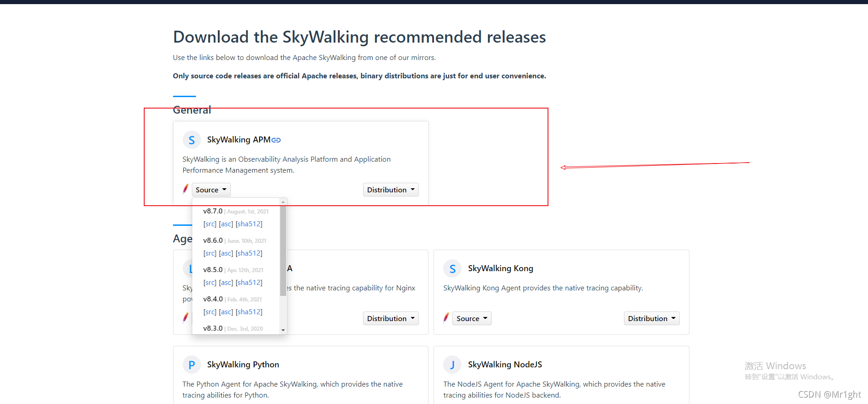Open the v8.5.0 [asc] signature link
This screenshot has height=404, width=868.
pos(226,283)
